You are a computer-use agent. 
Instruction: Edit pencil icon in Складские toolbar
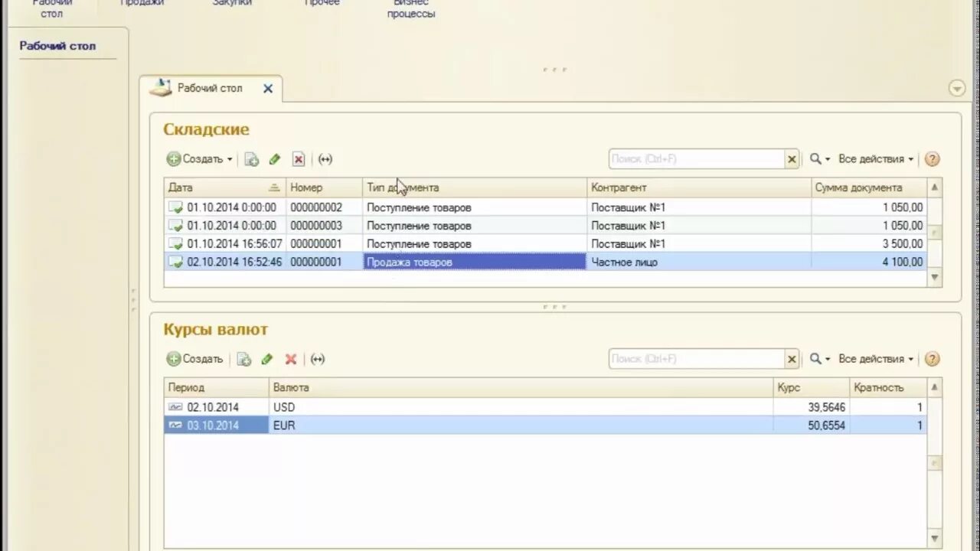click(275, 159)
